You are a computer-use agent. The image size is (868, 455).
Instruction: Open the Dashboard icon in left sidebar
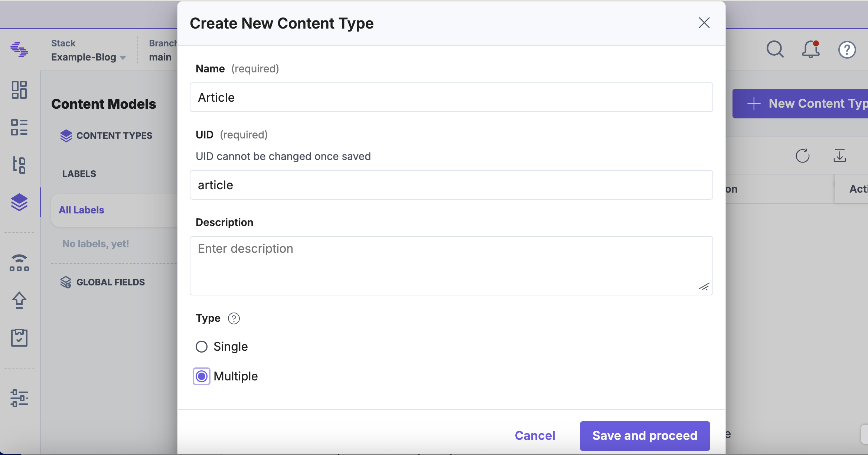(19, 90)
